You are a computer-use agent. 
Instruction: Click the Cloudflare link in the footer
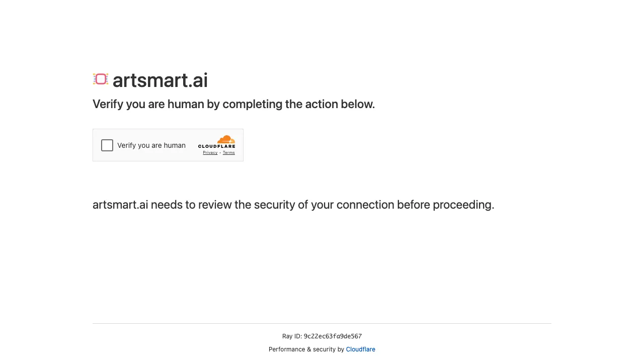click(360, 349)
